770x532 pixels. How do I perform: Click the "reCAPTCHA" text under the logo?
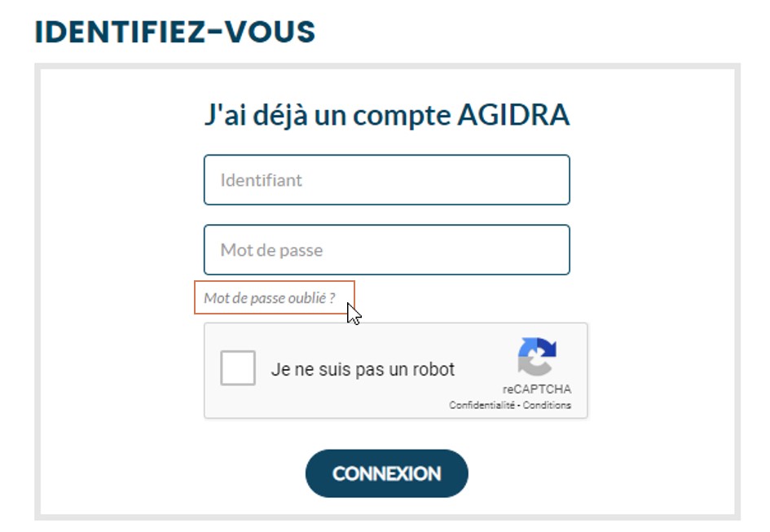click(536, 389)
